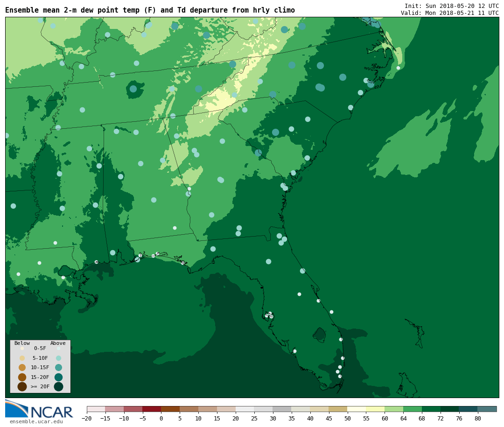
Task: Choose the colorbar segment between 35 and 40
Action: [x=301, y=409]
